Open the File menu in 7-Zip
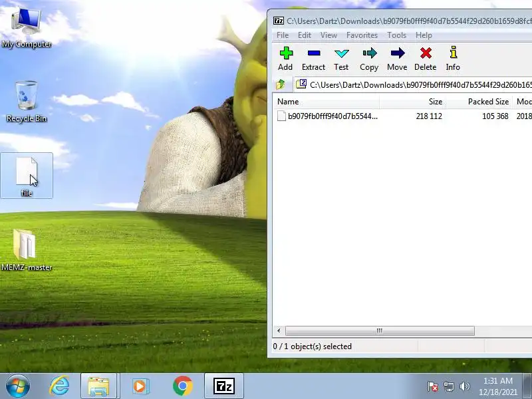The height and width of the screenshot is (399, 532). tap(283, 35)
